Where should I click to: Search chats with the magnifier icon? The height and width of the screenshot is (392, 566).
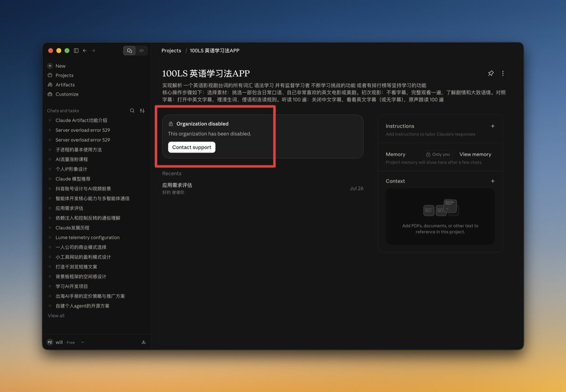132,111
